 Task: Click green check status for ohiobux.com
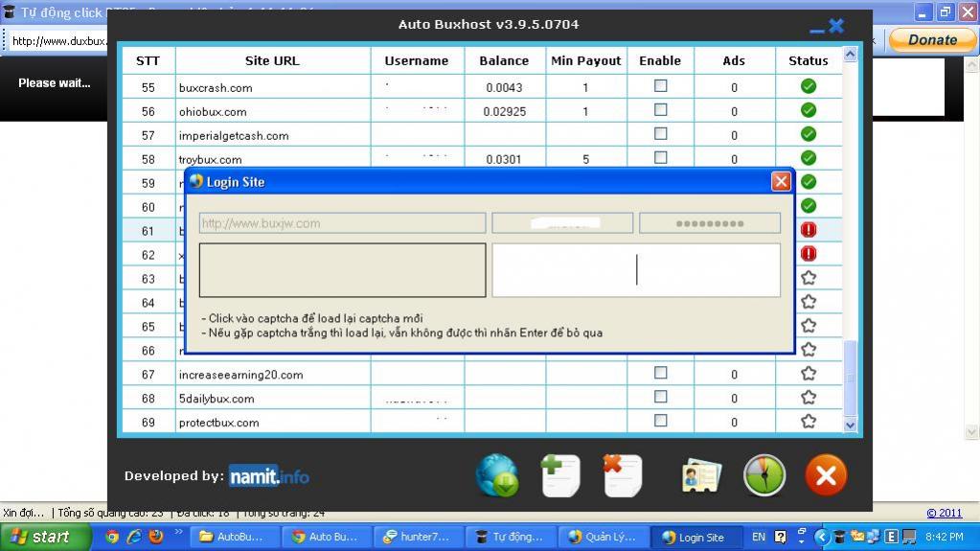(x=809, y=110)
